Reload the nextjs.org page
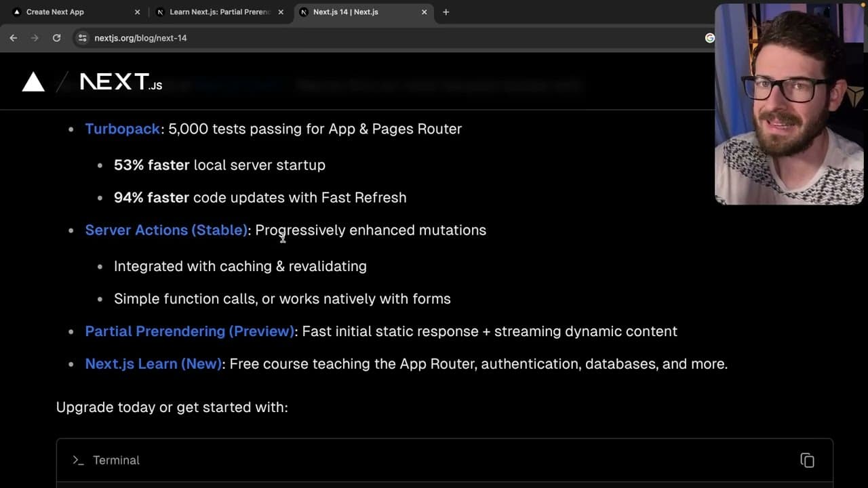Viewport: 868px width, 488px height. point(56,38)
